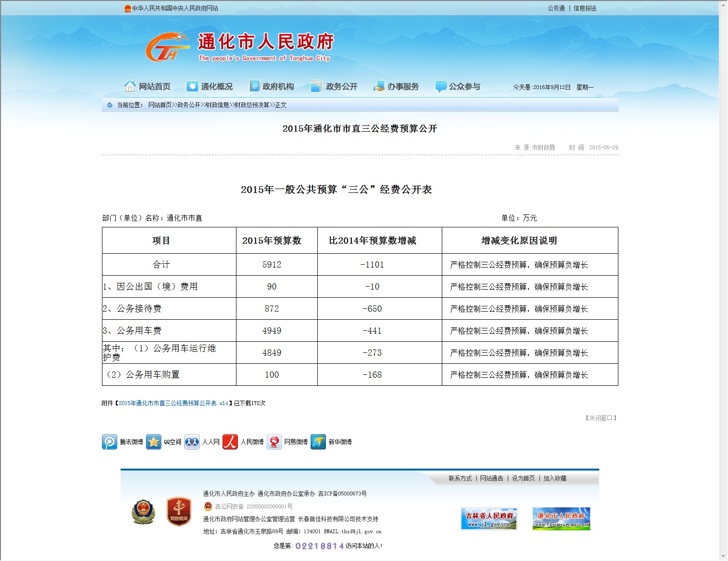The height and width of the screenshot is (561, 728).
Task: Open the 公务通 link at top right
Action: pyautogui.click(x=556, y=8)
